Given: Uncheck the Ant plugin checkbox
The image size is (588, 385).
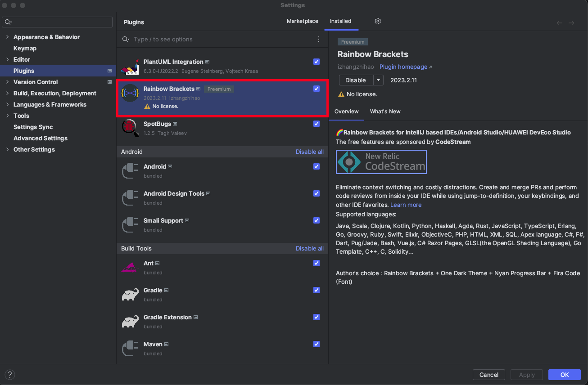Looking at the screenshot, I should tap(317, 263).
